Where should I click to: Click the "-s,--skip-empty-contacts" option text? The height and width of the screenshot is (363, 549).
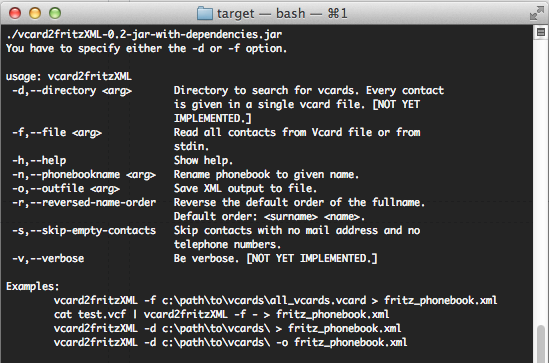(x=84, y=230)
